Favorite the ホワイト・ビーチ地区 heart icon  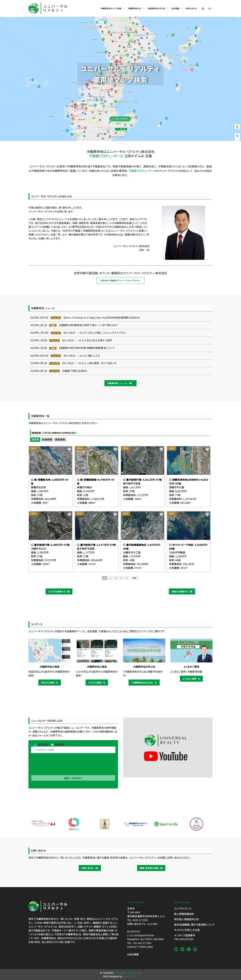[207, 514]
